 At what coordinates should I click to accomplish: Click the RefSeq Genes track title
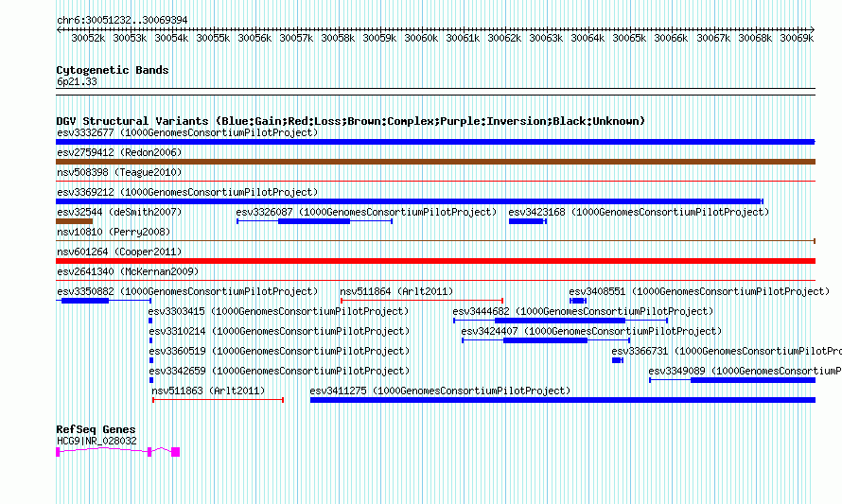click(x=96, y=429)
